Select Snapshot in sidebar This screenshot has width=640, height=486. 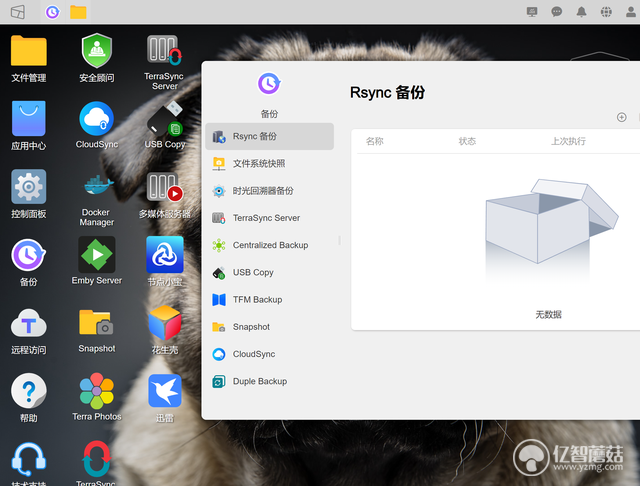coord(269,327)
